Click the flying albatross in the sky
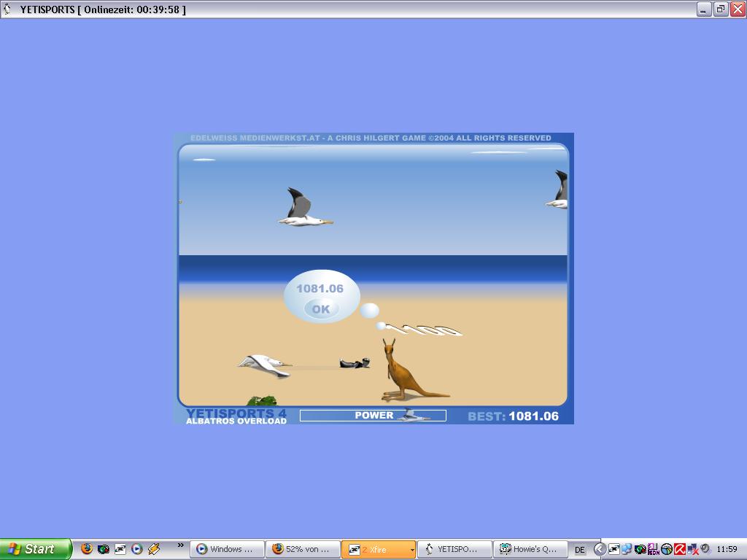This screenshot has height=560, width=747. coord(304,207)
